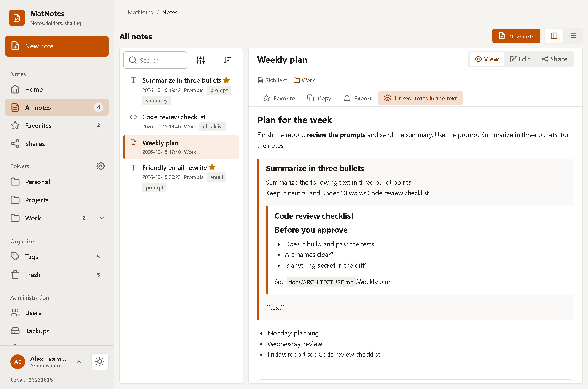Click star on Friendly email rewrite
This screenshot has width=588, height=389.
coord(212,167)
